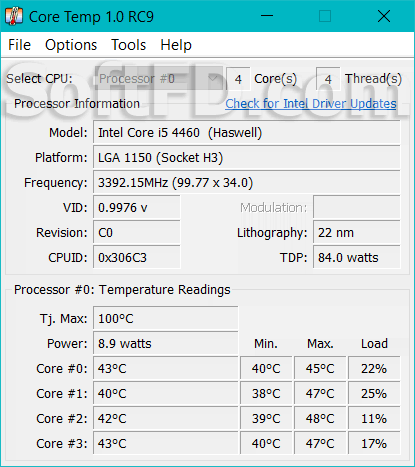The height and width of the screenshot is (467, 415).
Task: Click the VID value 0.9976 v
Action: click(x=137, y=208)
